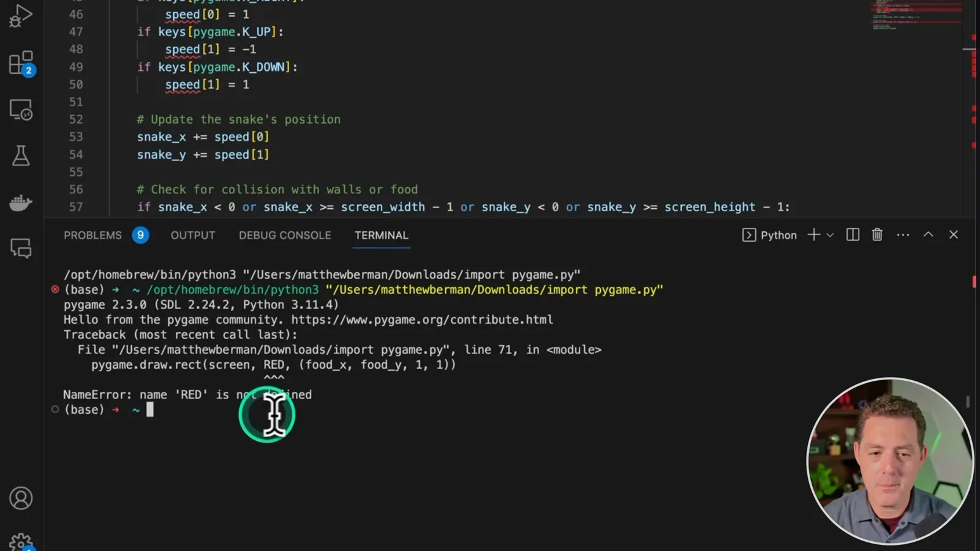Click the comment "# Update the snake's position"
This screenshot has height=551, width=980.
[238, 119]
